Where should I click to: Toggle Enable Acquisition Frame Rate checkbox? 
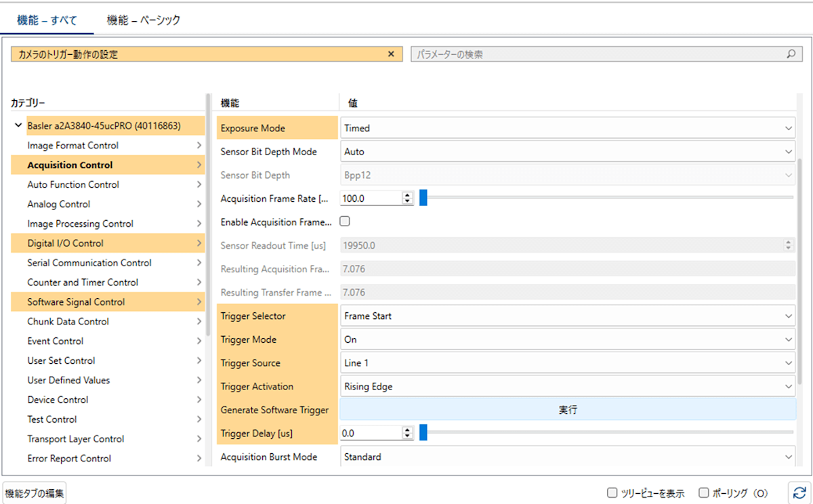pyautogui.click(x=345, y=222)
